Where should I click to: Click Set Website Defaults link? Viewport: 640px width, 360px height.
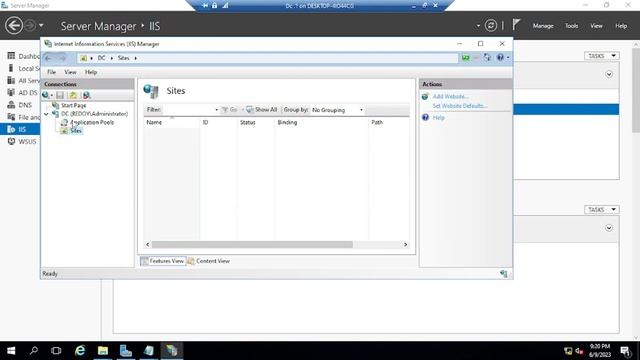[x=460, y=106]
